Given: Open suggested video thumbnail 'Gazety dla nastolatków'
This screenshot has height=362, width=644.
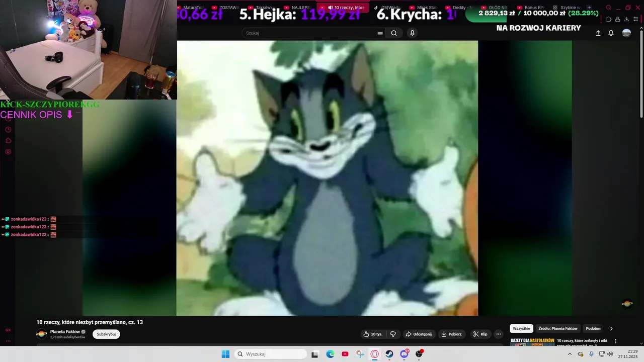Looking at the screenshot, I should (532, 342).
